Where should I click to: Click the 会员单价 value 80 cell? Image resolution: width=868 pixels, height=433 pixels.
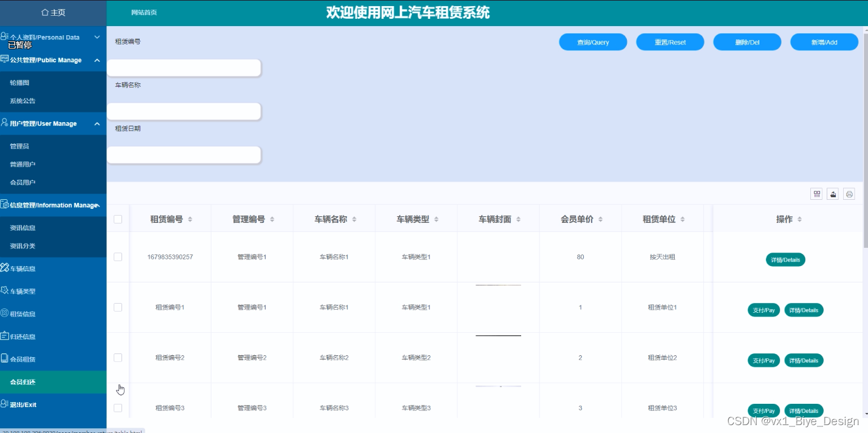[580, 257]
